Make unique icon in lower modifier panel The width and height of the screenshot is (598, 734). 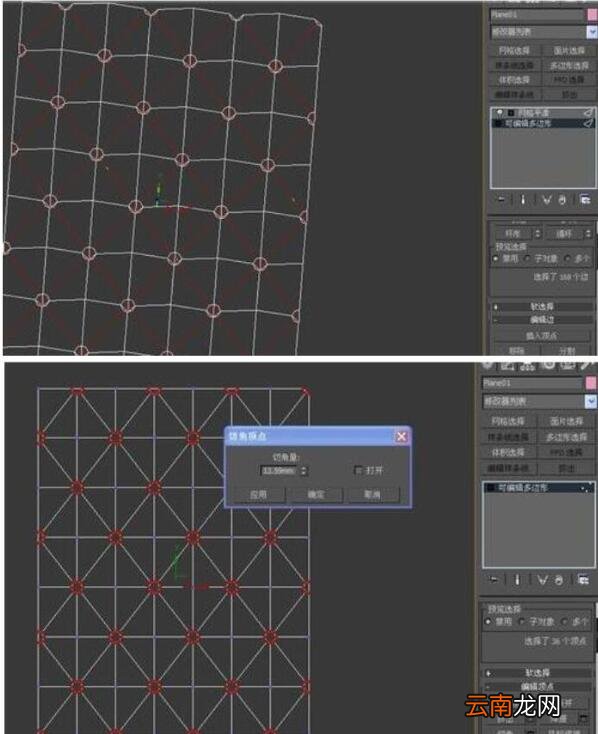tap(542, 580)
